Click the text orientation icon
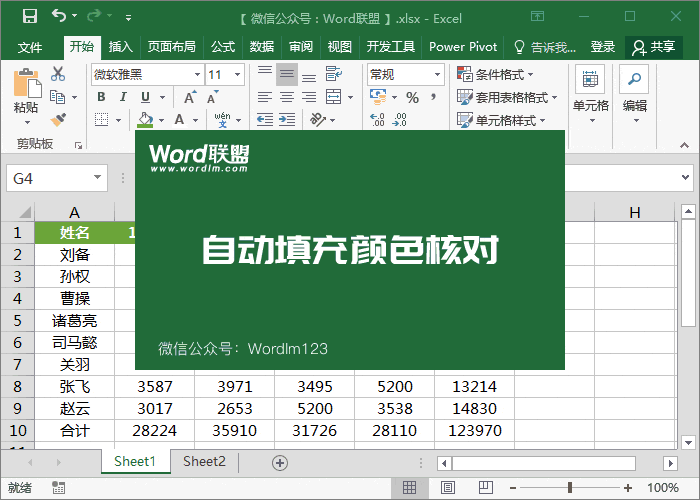700x500 pixels. pyautogui.click(x=318, y=120)
